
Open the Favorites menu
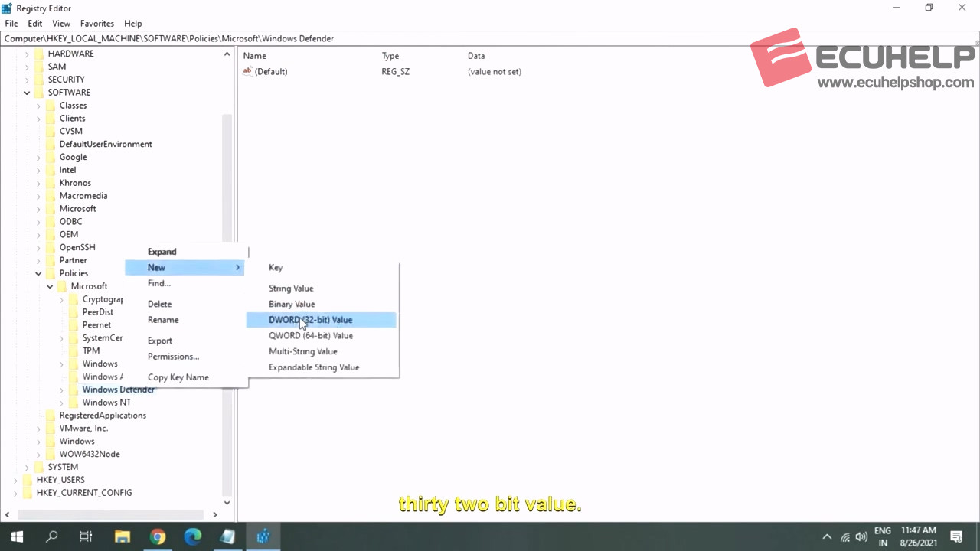click(x=97, y=24)
